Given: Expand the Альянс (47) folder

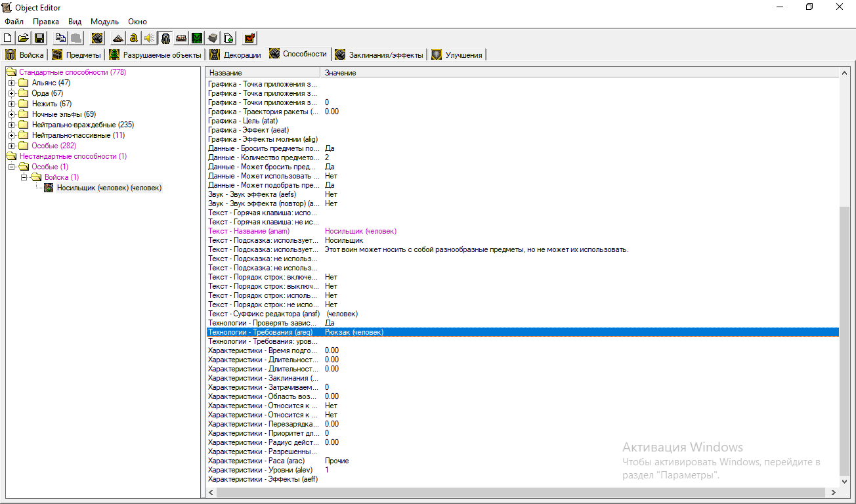Looking at the screenshot, I should (x=11, y=83).
